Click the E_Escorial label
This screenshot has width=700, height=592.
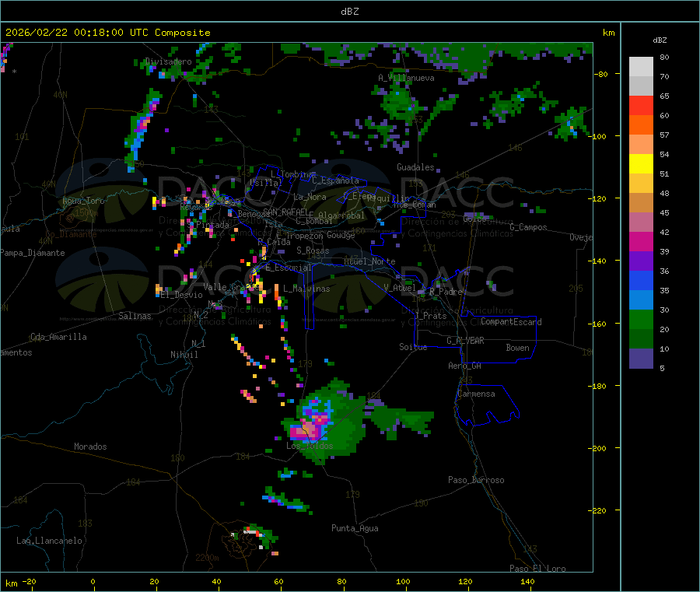point(289,268)
